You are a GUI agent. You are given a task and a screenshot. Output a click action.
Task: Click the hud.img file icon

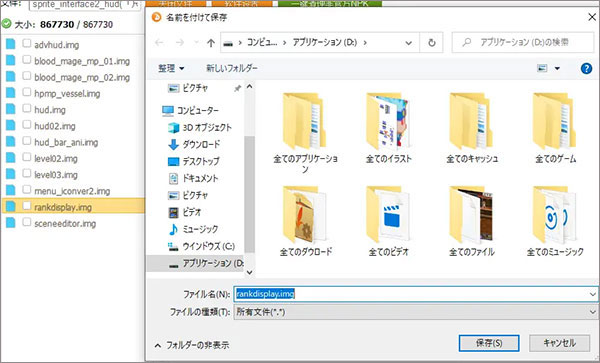point(10,109)
